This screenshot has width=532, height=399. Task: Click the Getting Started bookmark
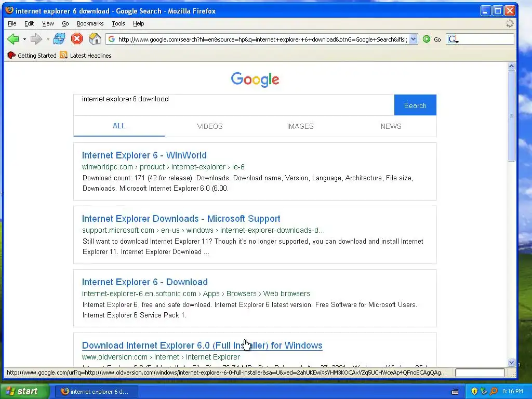click(x=32, y=55)
